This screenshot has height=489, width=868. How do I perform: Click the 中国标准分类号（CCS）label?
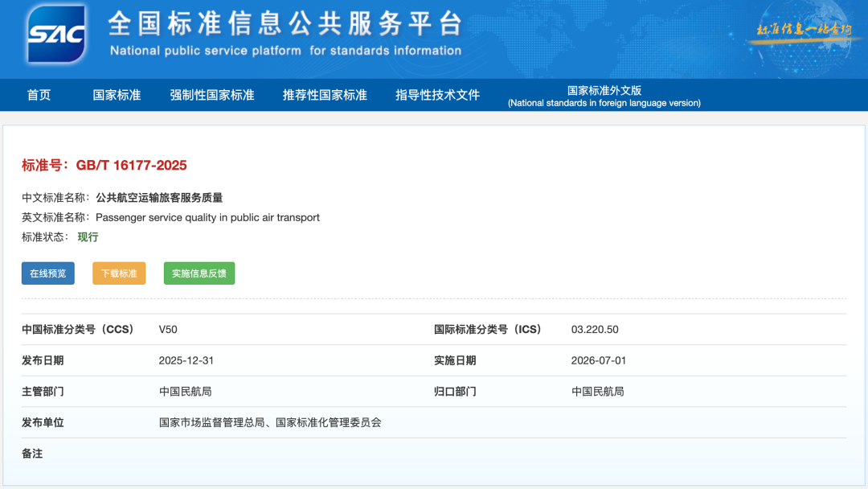point(78,330)
